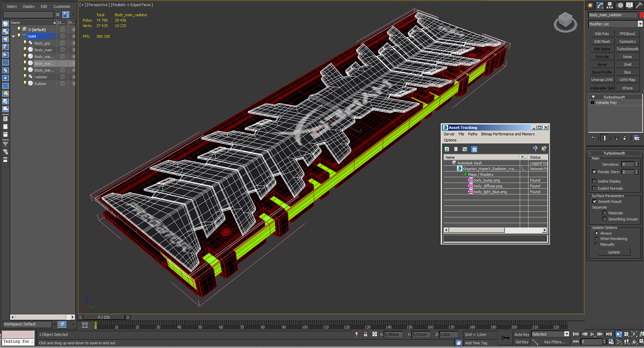Viewport: 644px width, 348px height.
Task: Open the Hierarchy command panel tab
Action: click(610, 5)
